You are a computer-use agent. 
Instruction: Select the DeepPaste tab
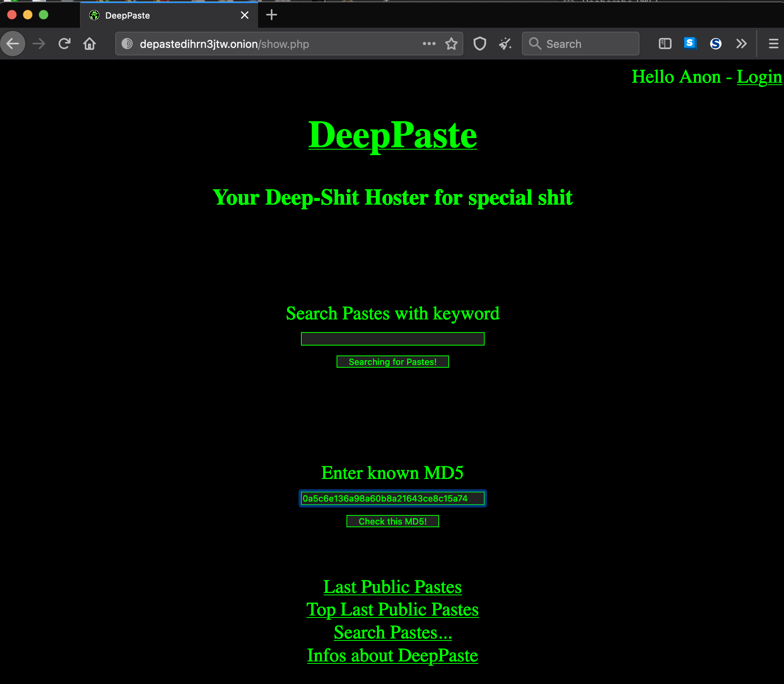[169, 15]
